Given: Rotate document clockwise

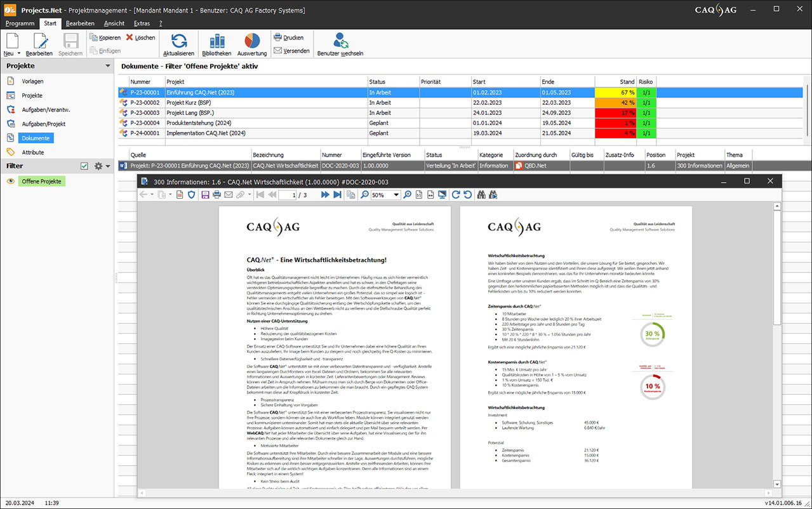Looking at the screenshot, I should tap(456, 195).
